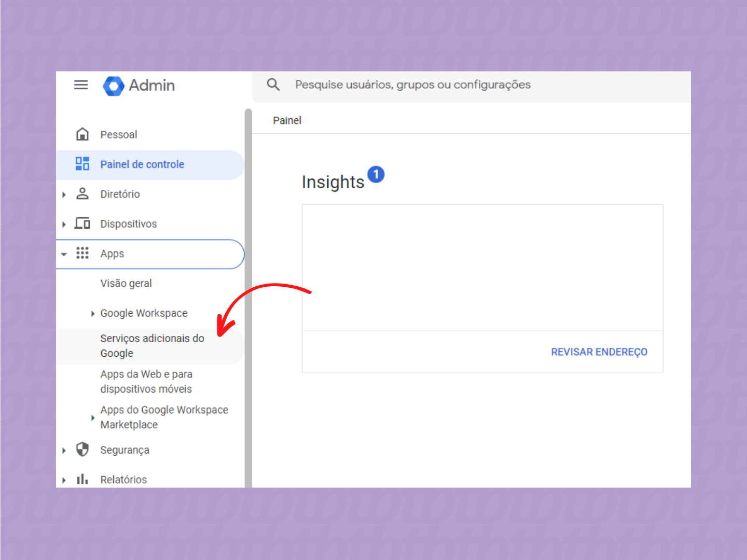Open Apps da Web e para dispositivos móveis
This screenshot has height=560, width=747.
pyautogui.click(x=146, y=382)
